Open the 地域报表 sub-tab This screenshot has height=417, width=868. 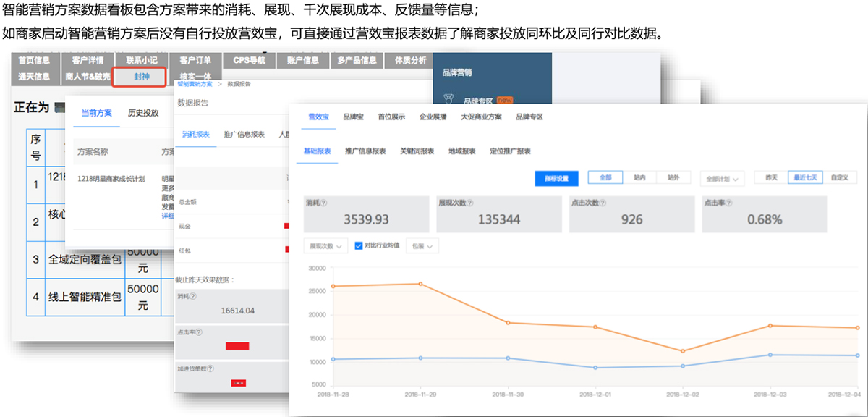click(462, 151)
